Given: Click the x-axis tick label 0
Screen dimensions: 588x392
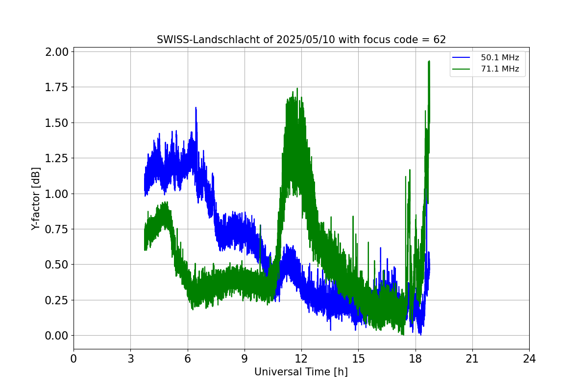Looking at the screenshot, I should tap(73, 359).
